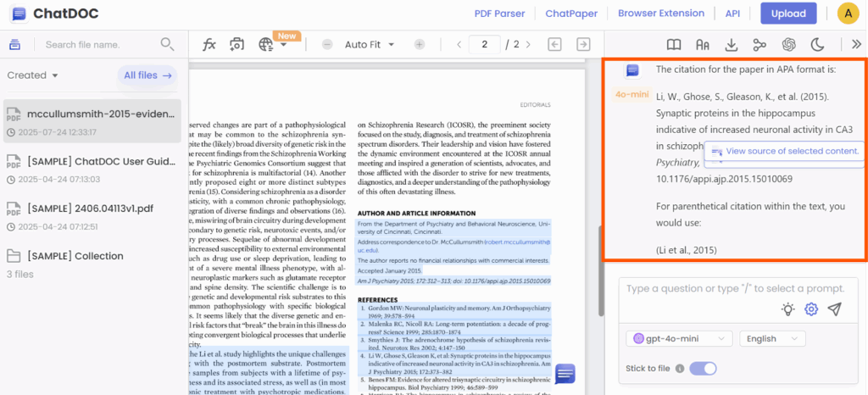The width and height of the screenshot is (868, 395).
Task: Click the REFERENCES heading
Action: (x=377, y=299)
